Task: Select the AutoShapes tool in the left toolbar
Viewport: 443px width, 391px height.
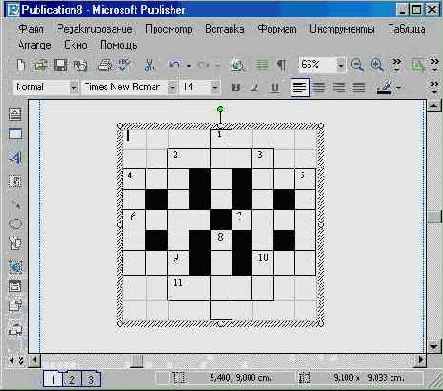Action: [15, 244]
